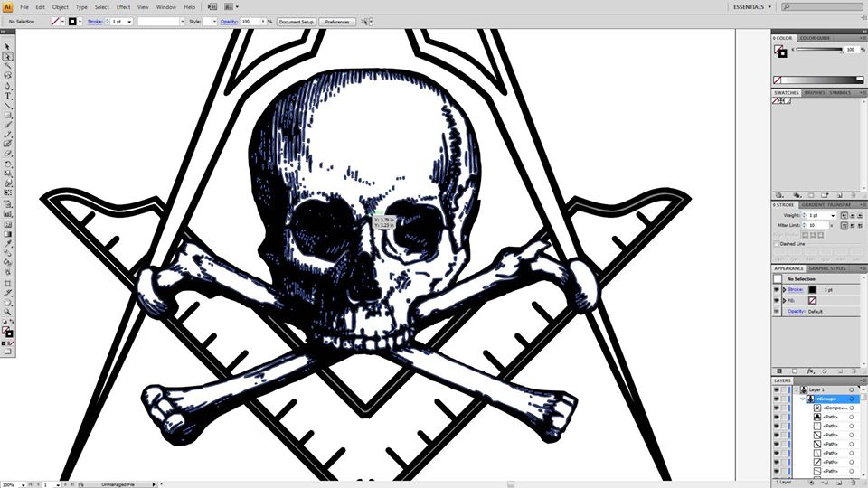Open fill color dropdown in control bar
Screen dimensions: 868x488
62,22
